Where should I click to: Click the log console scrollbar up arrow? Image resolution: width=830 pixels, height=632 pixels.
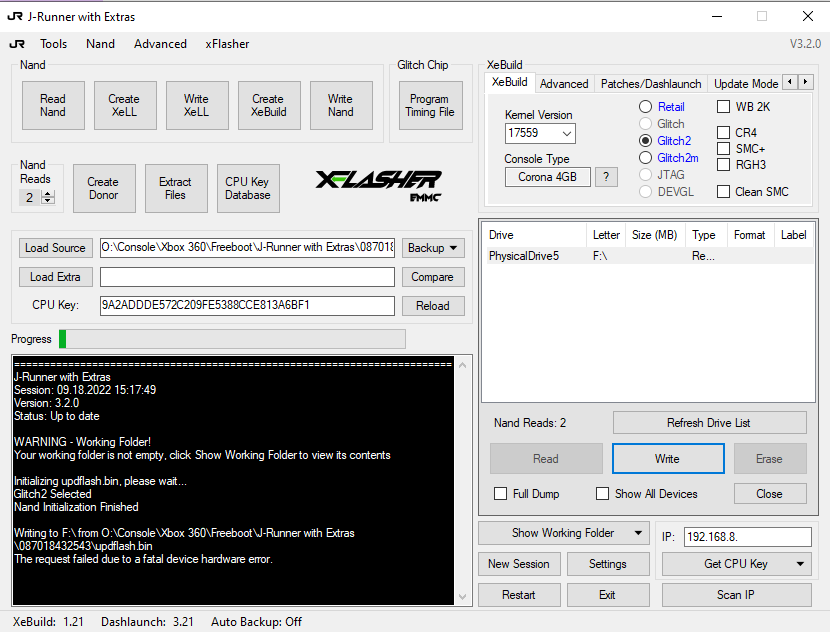[x=463, y=365]
